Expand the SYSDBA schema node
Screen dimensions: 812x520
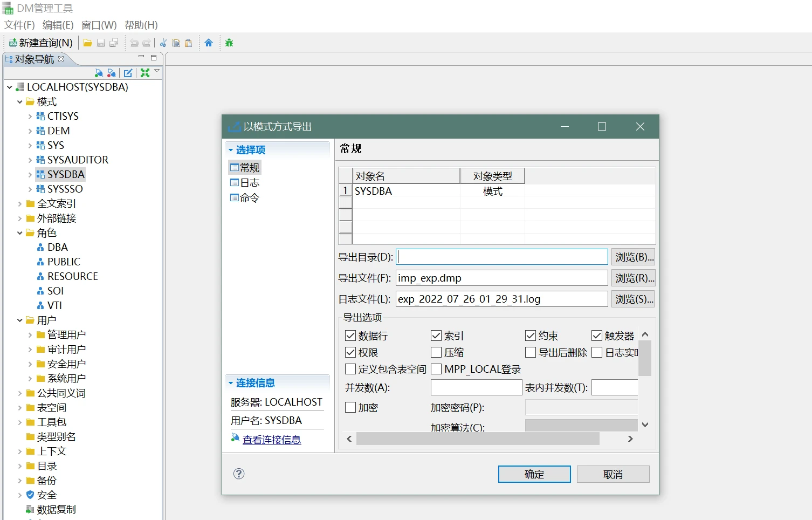[30, 175]
